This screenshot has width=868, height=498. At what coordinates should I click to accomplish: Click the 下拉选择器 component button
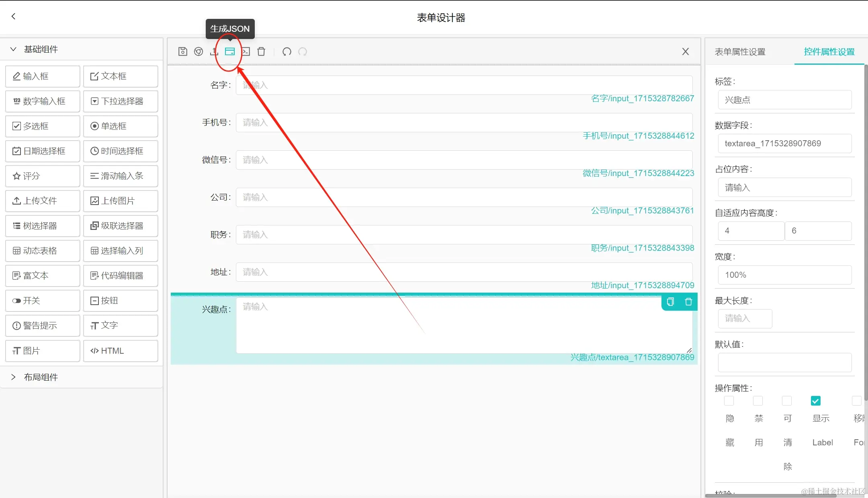121,101
